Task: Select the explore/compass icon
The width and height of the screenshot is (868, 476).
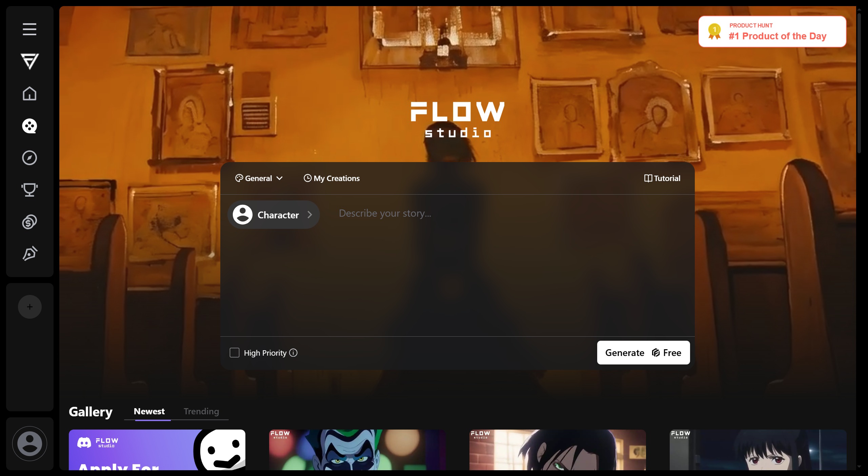Action: pyautogui.click(x=29, y=157)
